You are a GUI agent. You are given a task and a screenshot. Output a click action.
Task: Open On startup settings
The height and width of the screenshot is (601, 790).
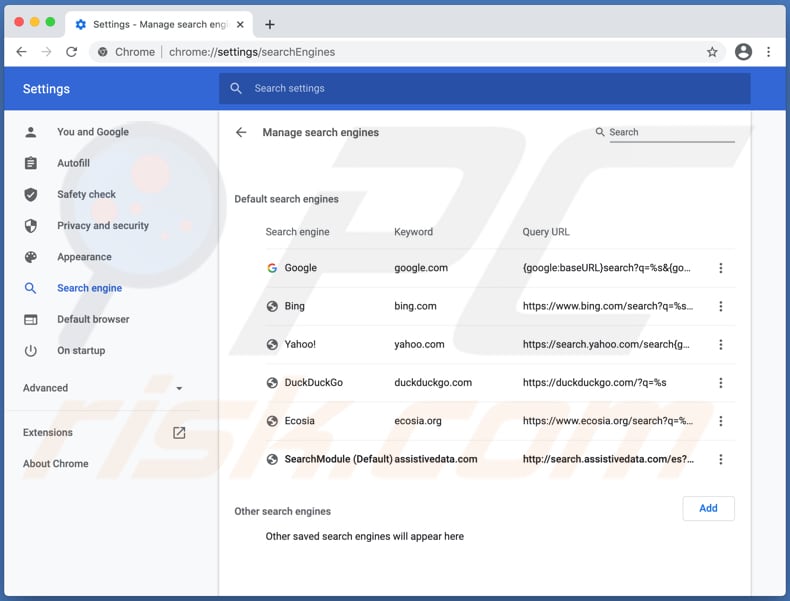point(81,351)
